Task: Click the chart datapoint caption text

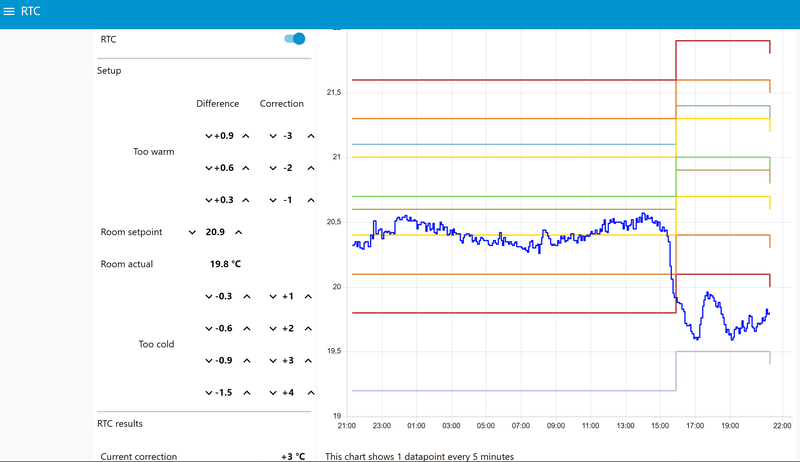Action: click(419, 456)
